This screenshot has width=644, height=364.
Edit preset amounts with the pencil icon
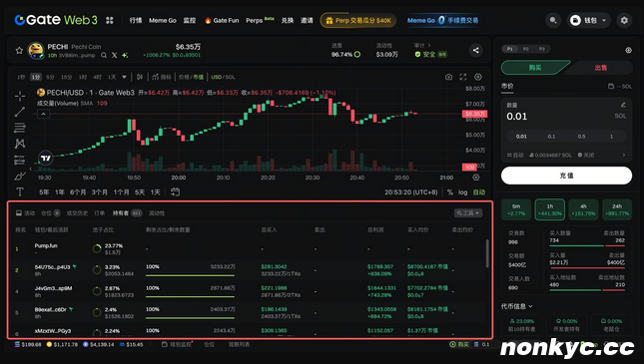coord(623,105)
